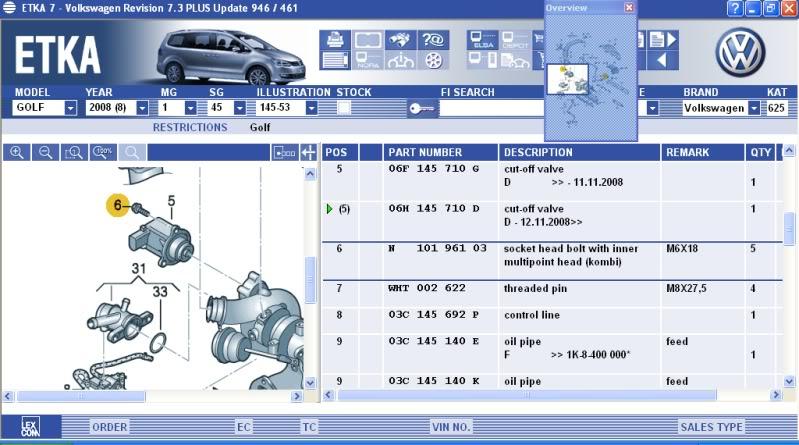Click the parts list scroll down arrow
799x445 pixels.
pos(789,381)
